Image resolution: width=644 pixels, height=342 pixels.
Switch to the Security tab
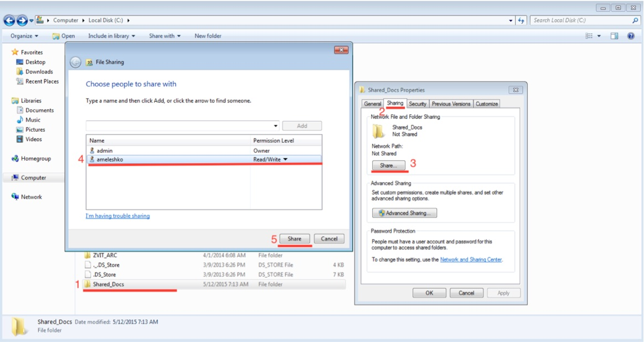coord(417,103)
